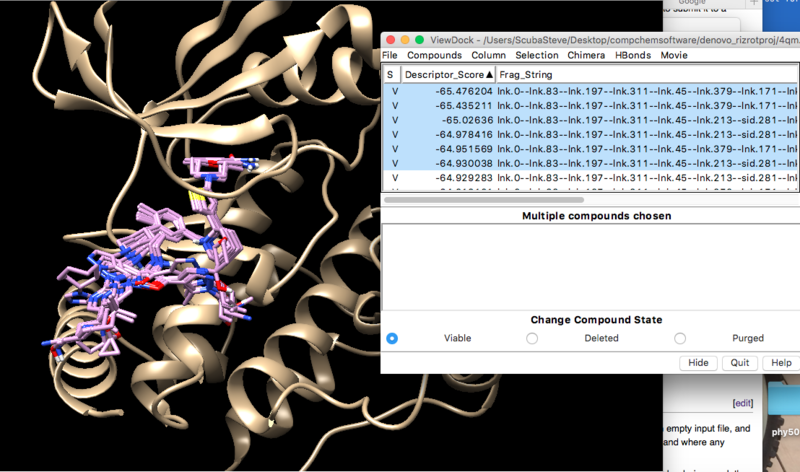Select the Purged radio button
This screenshot has width=800, height=472.
[680, 338]
